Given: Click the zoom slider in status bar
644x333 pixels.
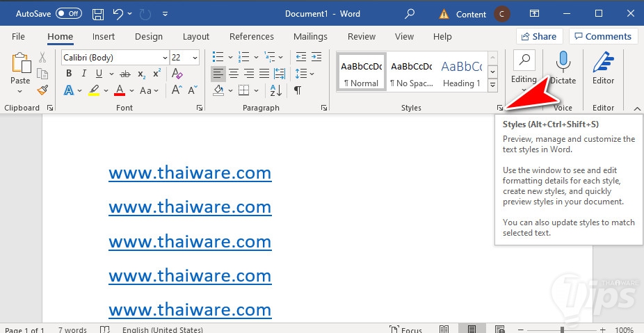Looking at the screenshot, I should [562, 330].
